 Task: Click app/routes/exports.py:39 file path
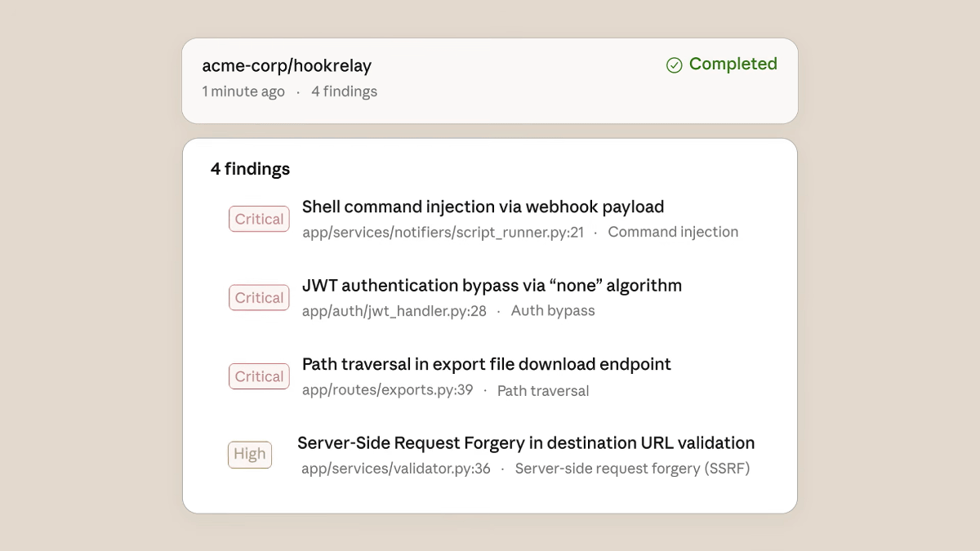point(387,389)
